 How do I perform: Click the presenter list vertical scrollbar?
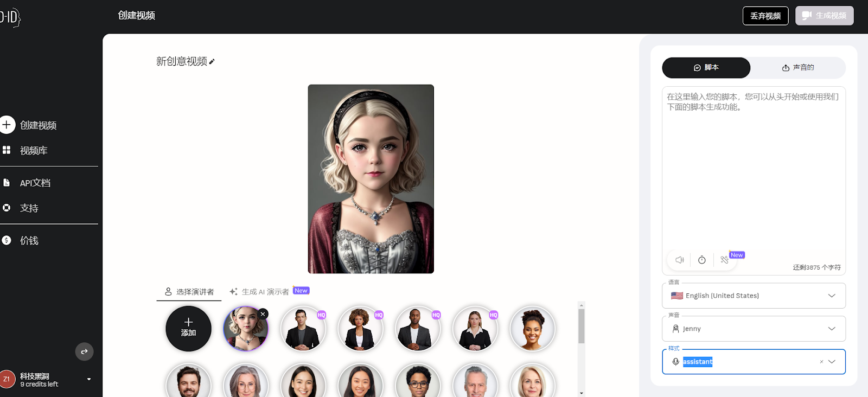tap(582, 326)
